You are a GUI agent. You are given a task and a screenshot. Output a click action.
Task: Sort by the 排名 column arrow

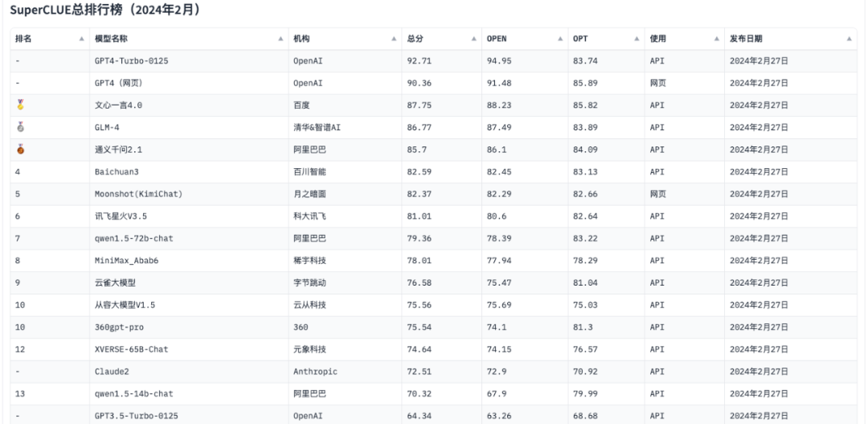[x=81, y=39]
